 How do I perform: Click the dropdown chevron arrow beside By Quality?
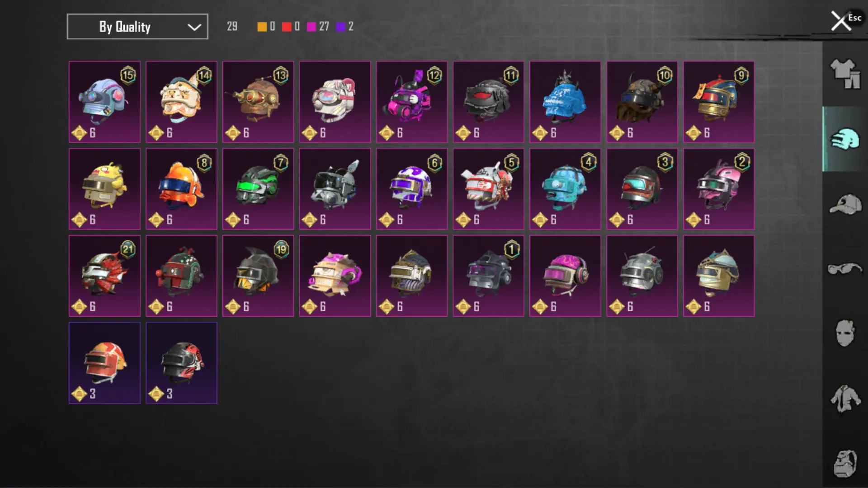coord(194,27)
